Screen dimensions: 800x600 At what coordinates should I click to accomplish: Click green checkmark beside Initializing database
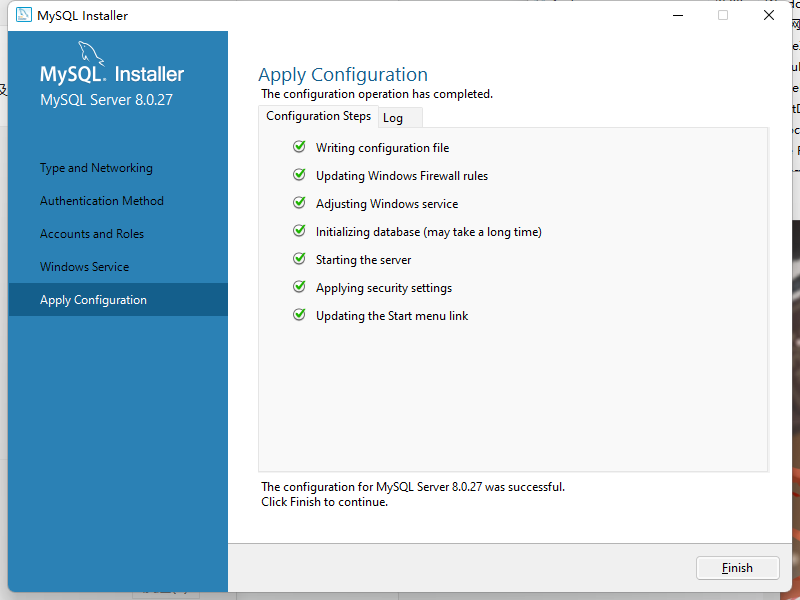click(299, 231)
